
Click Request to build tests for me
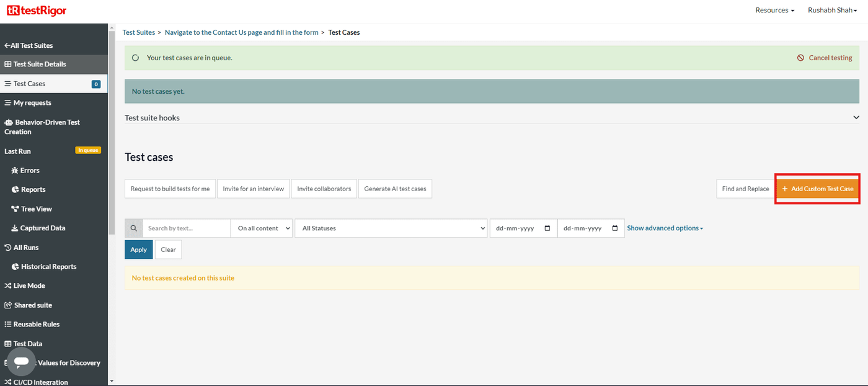pyautogui.click(x=170, y=189)
